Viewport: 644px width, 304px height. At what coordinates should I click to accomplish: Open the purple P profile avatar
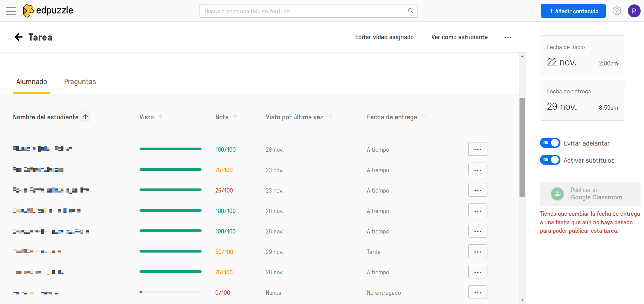634,11
